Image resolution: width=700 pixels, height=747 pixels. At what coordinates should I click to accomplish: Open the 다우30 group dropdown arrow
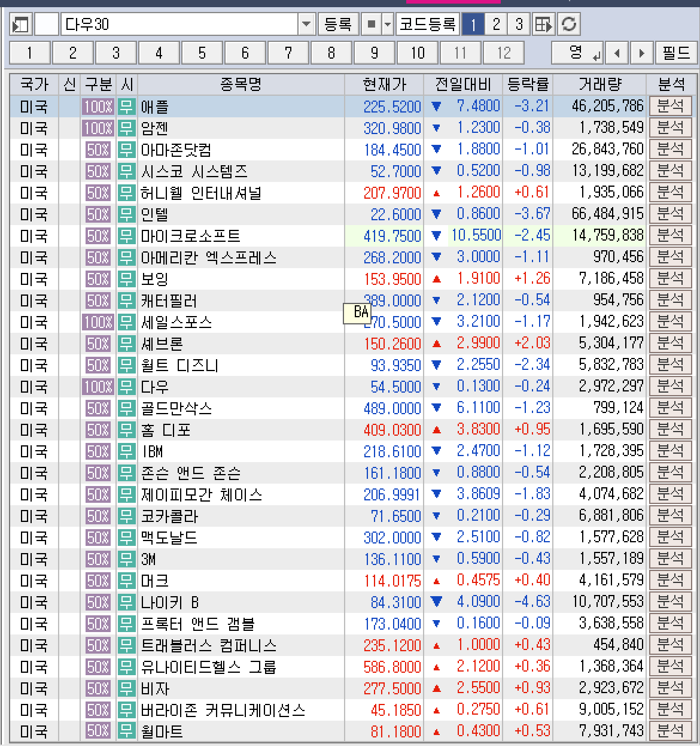coord(306,25)
